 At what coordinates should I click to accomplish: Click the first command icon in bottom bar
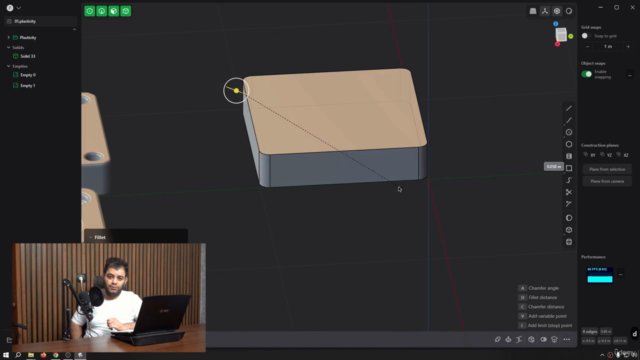(x=498, y=339)
